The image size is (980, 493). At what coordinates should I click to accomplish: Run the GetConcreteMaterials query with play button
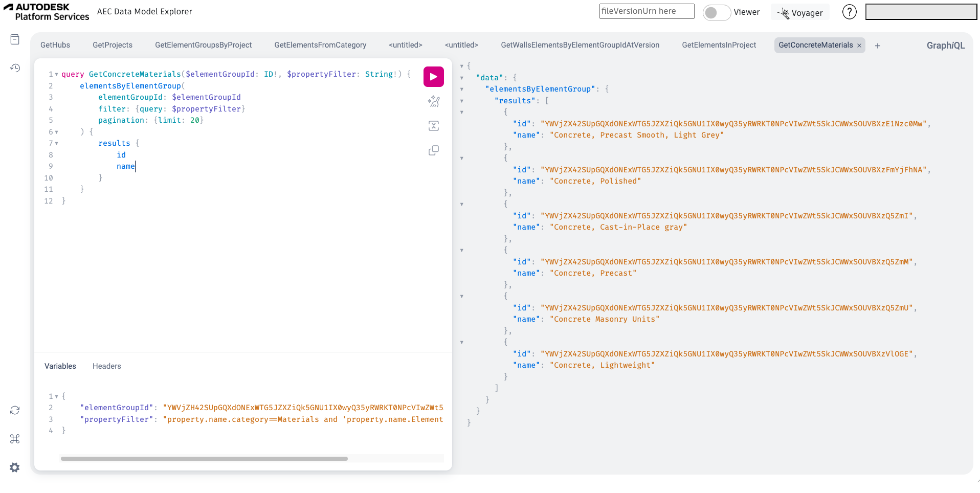pyautogui.click(x=433, y=77)
